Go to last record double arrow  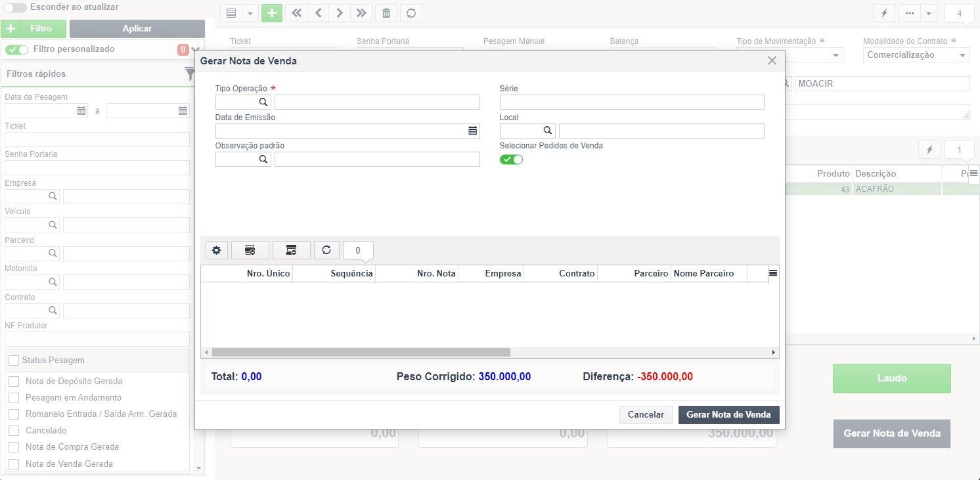pos(361,13)
